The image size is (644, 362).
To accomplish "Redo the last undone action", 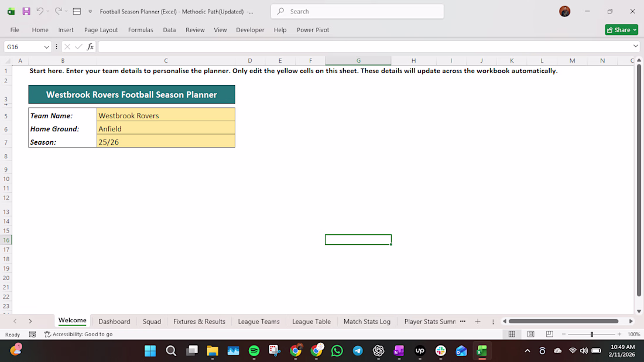I will coord(58,12).
